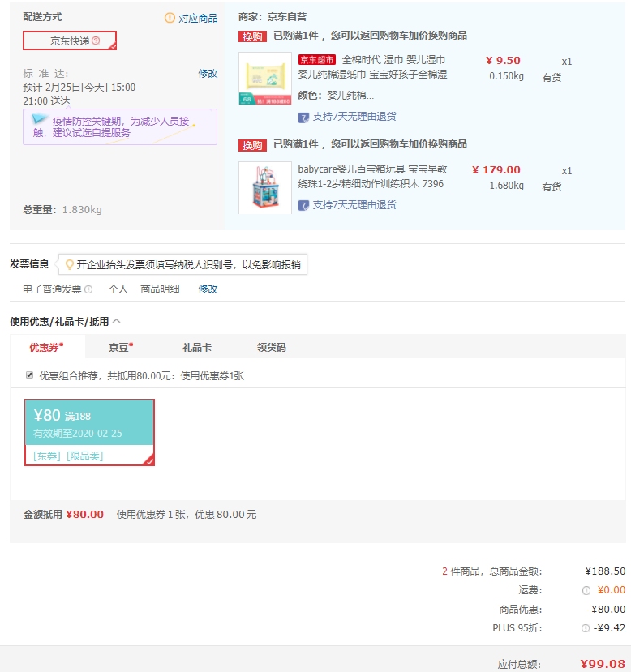Click the 应付总额 ¥99.08 amount
Image resolution: width=631 pixels, height=672 pixels.
pos(603,664)
